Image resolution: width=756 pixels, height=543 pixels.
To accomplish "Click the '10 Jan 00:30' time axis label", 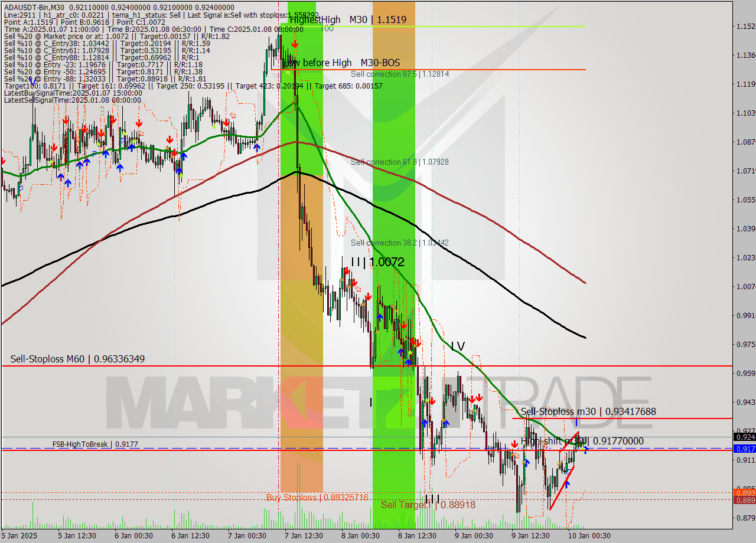I will [x=589, y=536].
